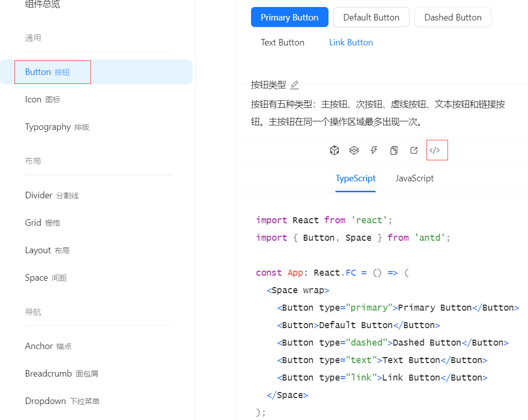Click the Dashed Button example
This screenshot has width=528, height=420.
coord(452,17)
